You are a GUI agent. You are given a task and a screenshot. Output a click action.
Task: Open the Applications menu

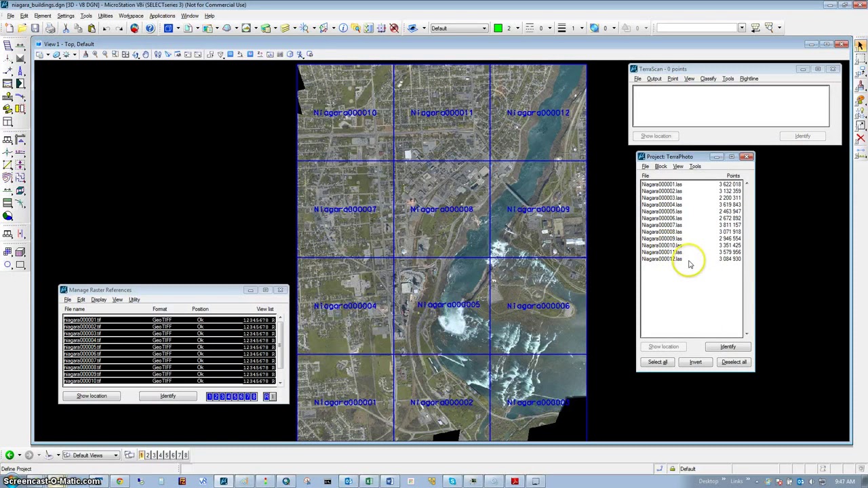point(162,16)
